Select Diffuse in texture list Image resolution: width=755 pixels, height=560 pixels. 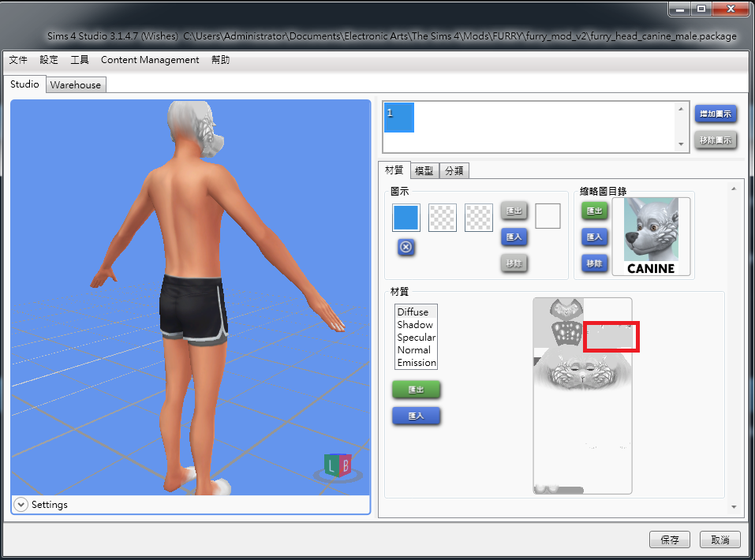(x=416, y=312)
